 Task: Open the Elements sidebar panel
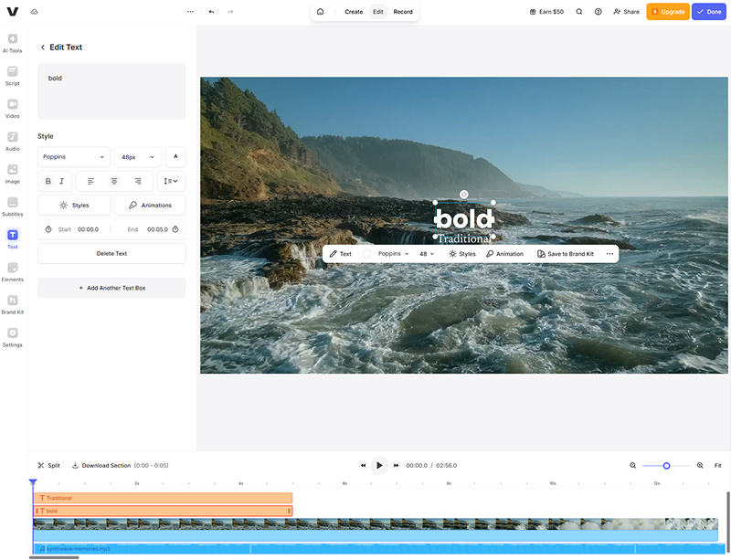click(13, 271)
